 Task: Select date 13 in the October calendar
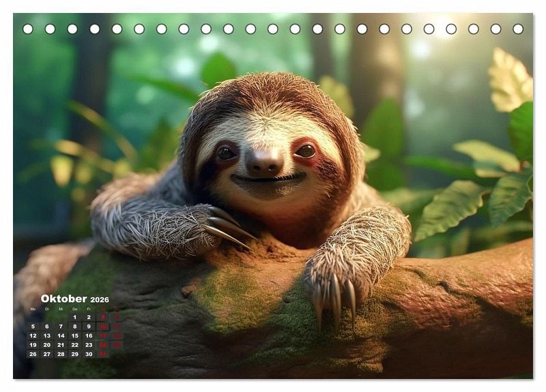47,335
